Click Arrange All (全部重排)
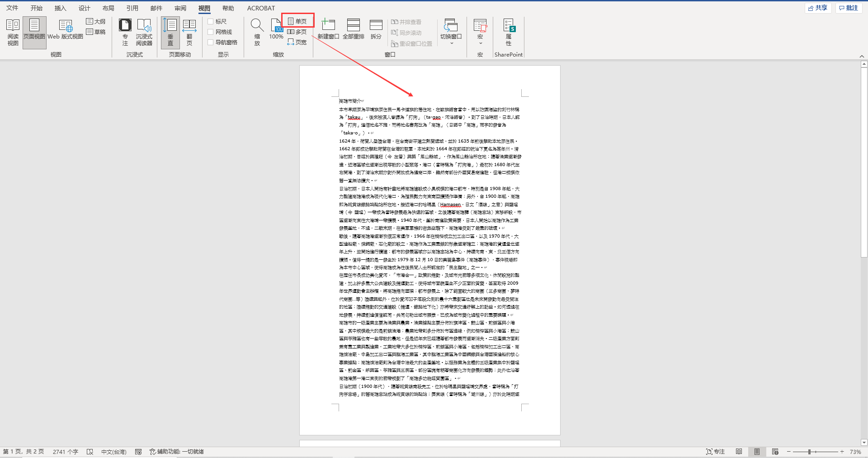 tap(354, 30)
